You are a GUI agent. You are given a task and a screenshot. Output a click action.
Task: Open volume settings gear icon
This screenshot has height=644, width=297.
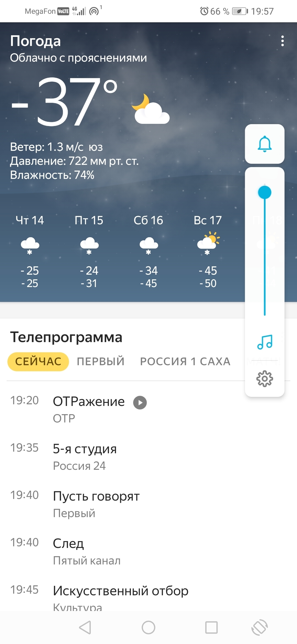pos(265,379)
